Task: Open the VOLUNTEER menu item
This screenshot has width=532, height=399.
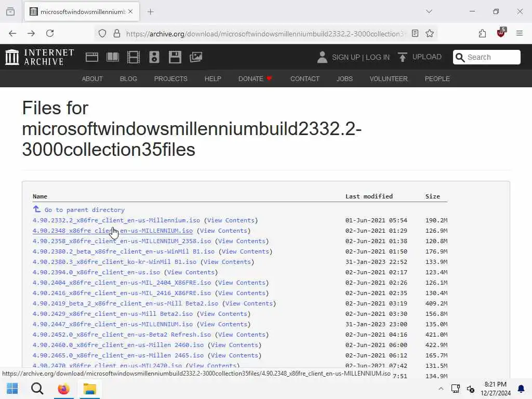Action: [389, 79]
